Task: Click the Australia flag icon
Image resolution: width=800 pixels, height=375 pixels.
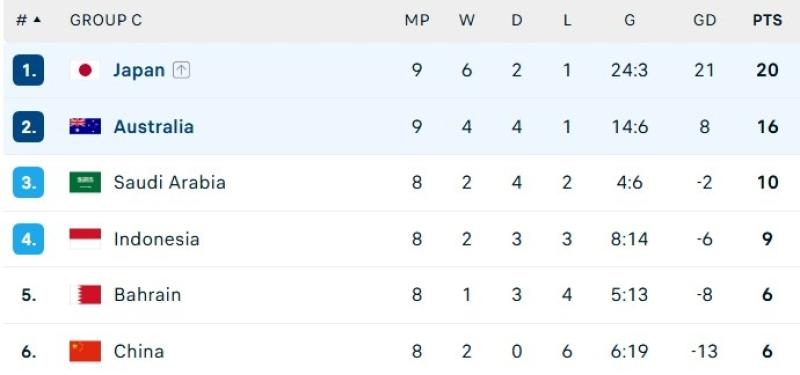Action: pyautogui.click(x=85, y=126)
